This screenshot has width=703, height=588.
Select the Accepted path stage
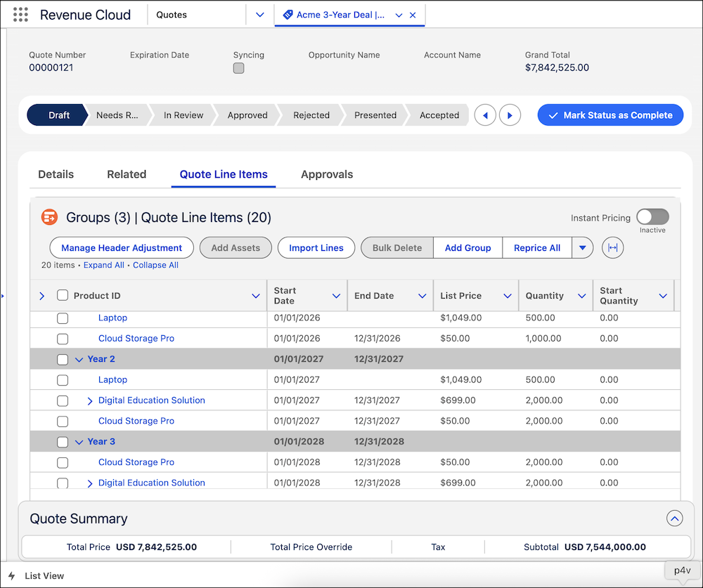[439, 115]
